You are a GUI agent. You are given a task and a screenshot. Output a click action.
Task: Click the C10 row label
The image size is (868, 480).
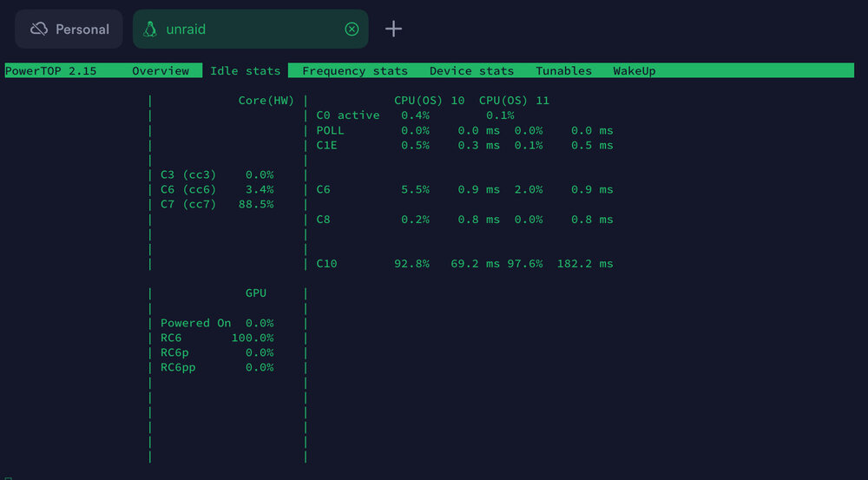(326, 264)
